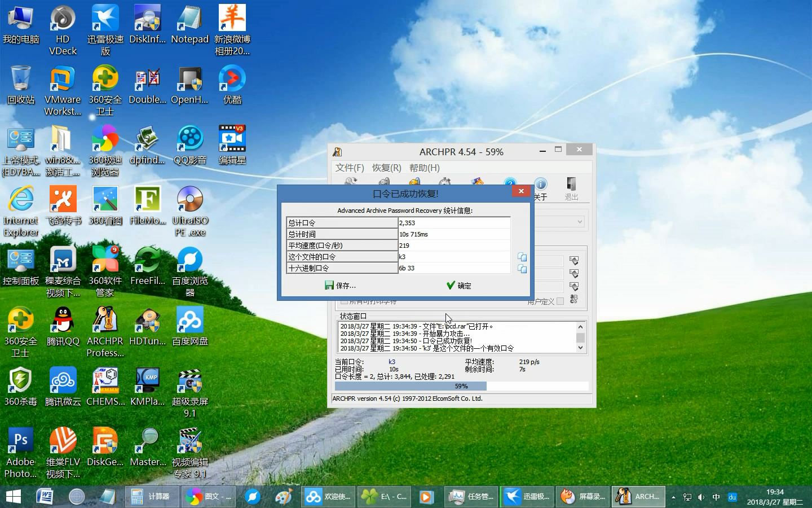Open Word from the taskbar
The image size is (812, 508).
click(45, 497)
